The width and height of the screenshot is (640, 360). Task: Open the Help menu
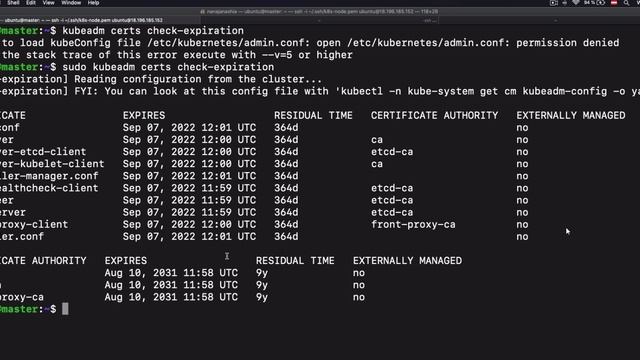click(x=93, y=2)
